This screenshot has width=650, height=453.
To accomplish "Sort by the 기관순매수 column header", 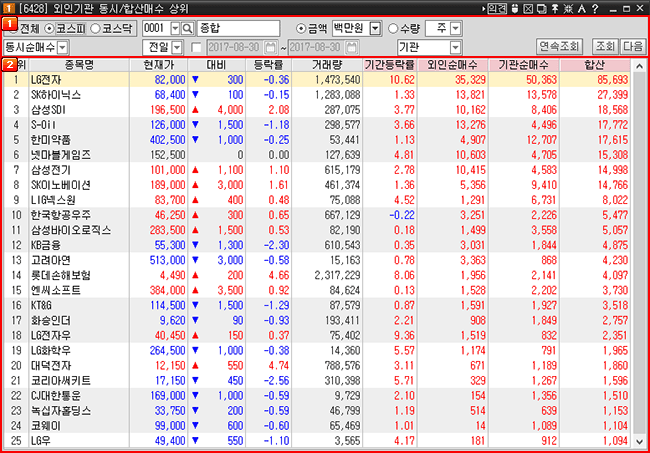I will (x=524, y=65).
